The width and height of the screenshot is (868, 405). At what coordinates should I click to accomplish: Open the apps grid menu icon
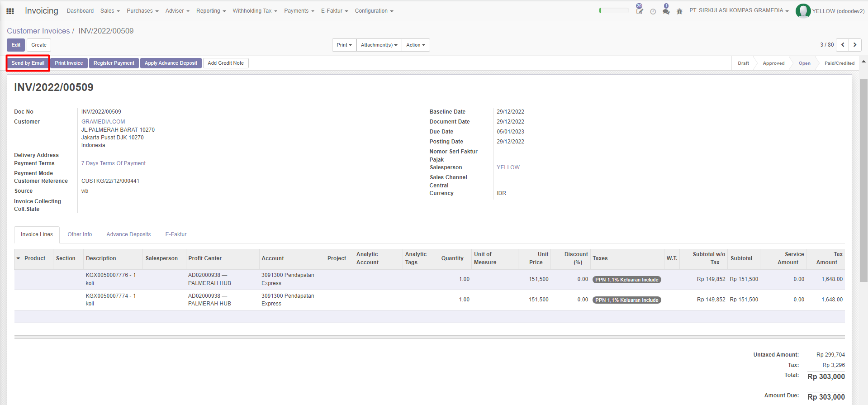(10, 11)
